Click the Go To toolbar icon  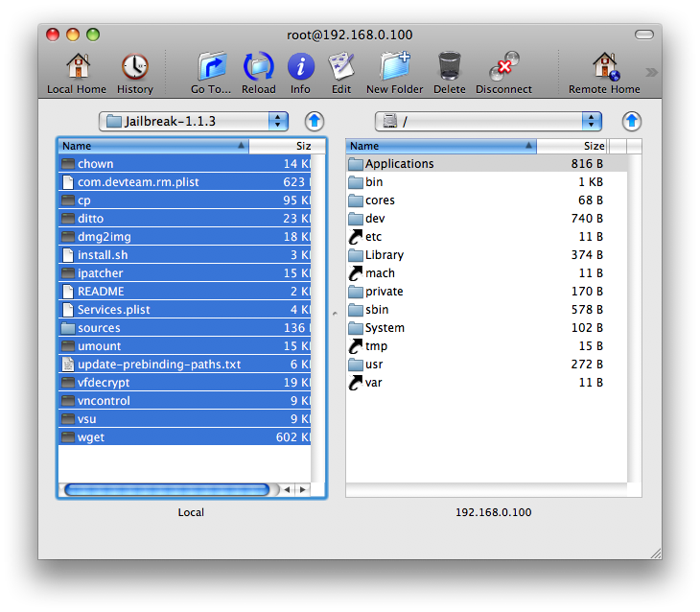[x=211, y=68]
